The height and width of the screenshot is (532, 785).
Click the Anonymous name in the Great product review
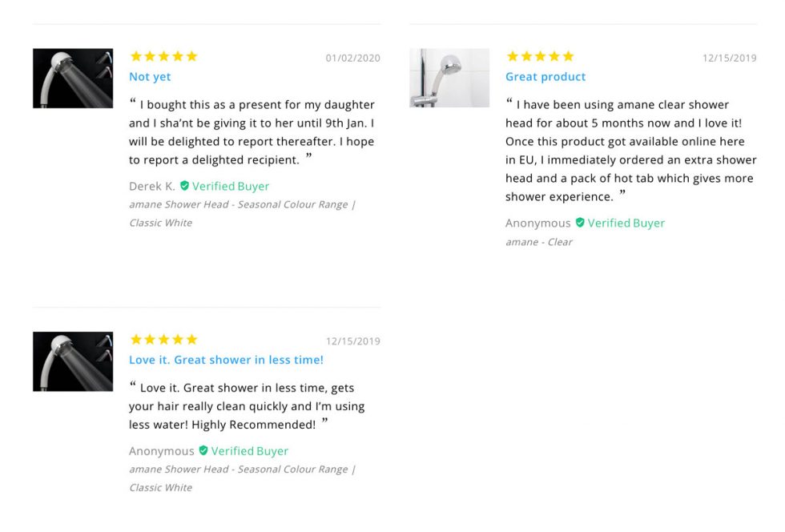pos(537,223)
